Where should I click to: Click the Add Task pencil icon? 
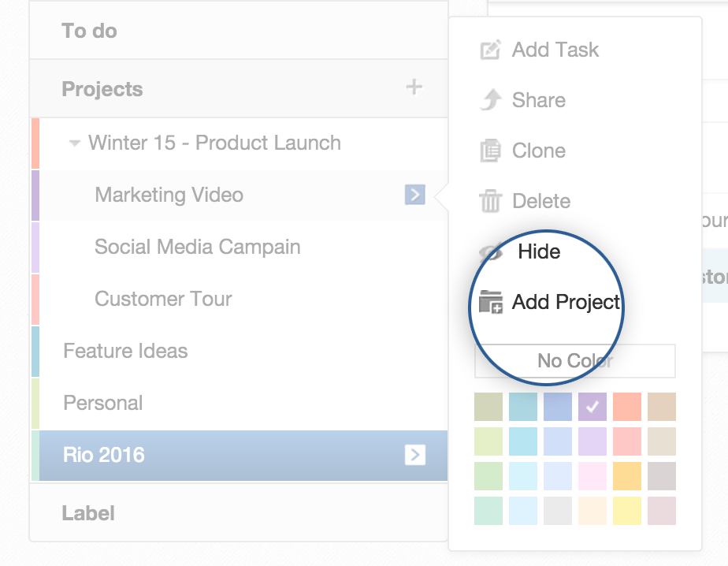[x=490, y=50]
